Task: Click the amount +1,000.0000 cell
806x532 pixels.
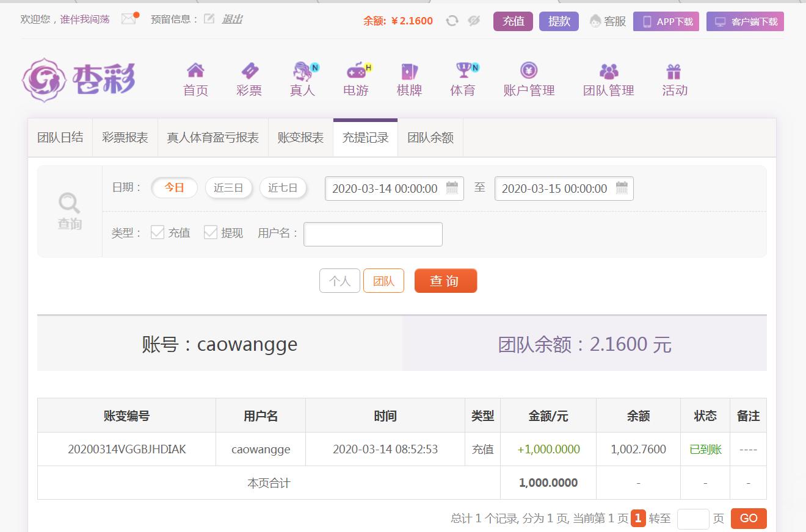Action: coord(548,450)
